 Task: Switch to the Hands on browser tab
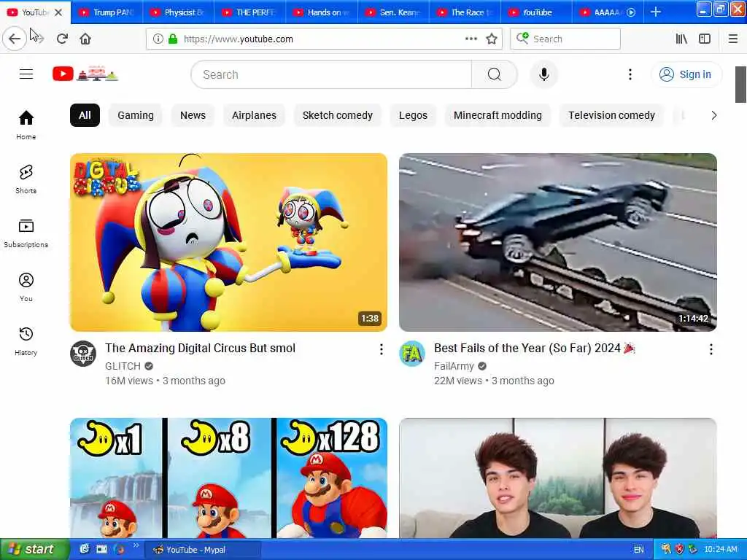[322, 12]
